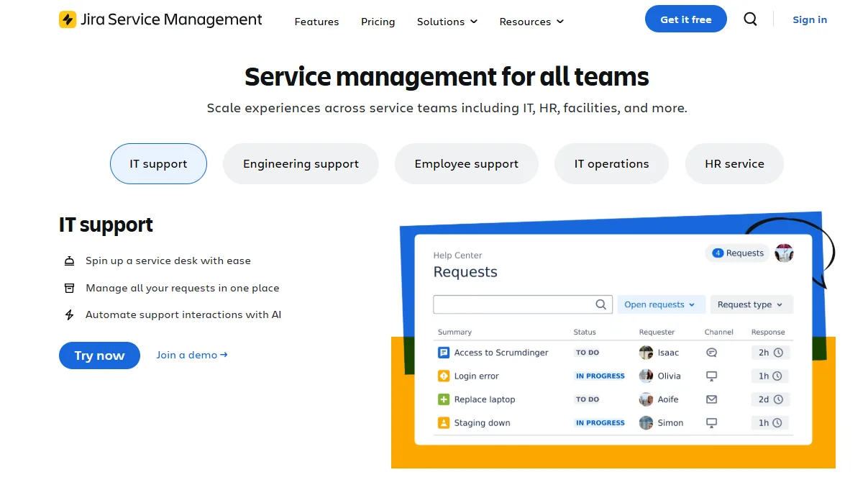Click the Requester column header
Viewport: 868px width, 480px height.
click(x=657, y=332)
